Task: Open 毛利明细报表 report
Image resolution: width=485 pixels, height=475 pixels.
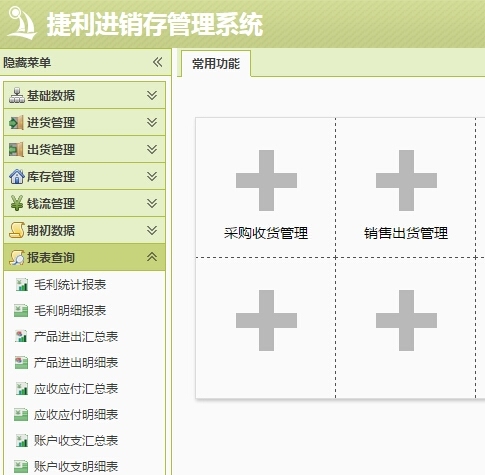Action: [70, 311]
